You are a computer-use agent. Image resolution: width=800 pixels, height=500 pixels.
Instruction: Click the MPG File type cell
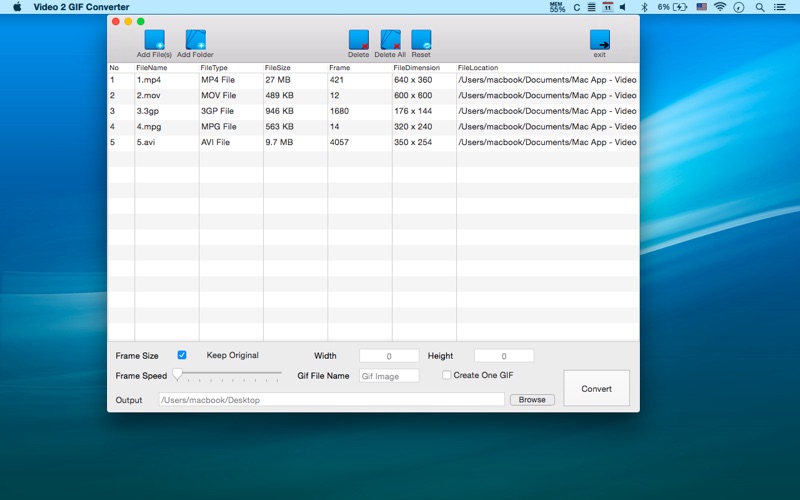click(218, 127)
